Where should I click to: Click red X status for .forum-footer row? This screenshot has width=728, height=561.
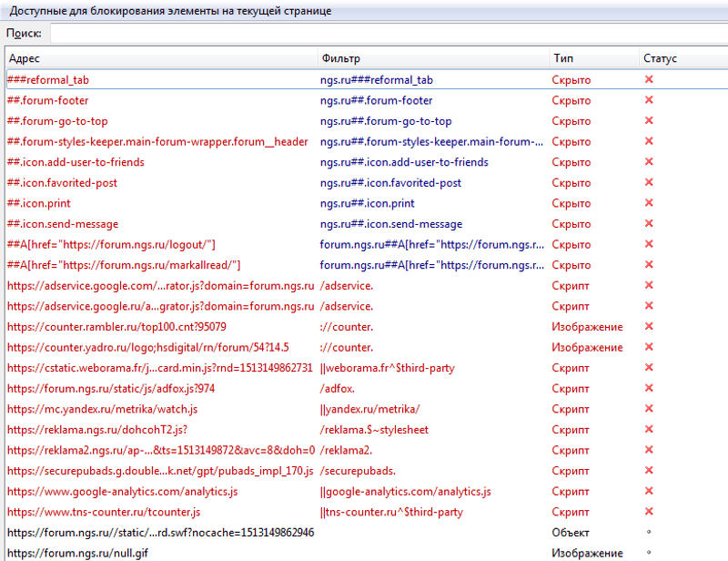pos(649,100)
